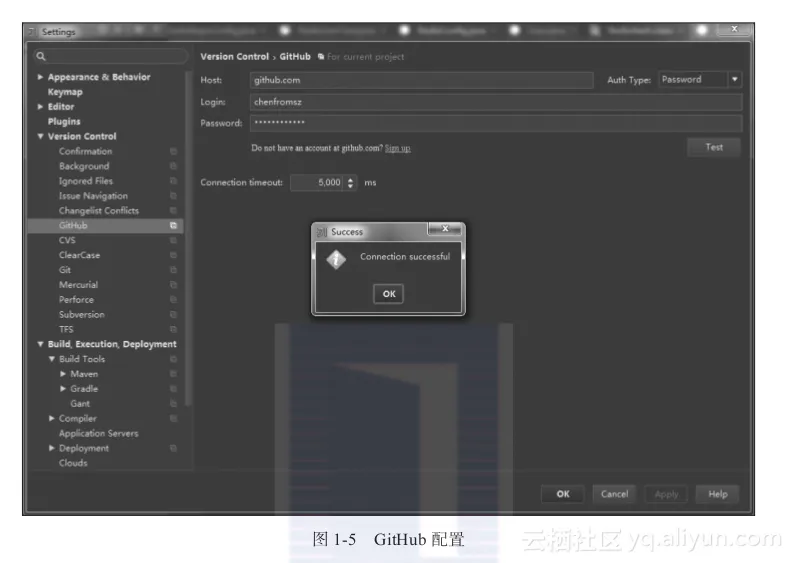Expand the Maven node

[x=63, y=374]
